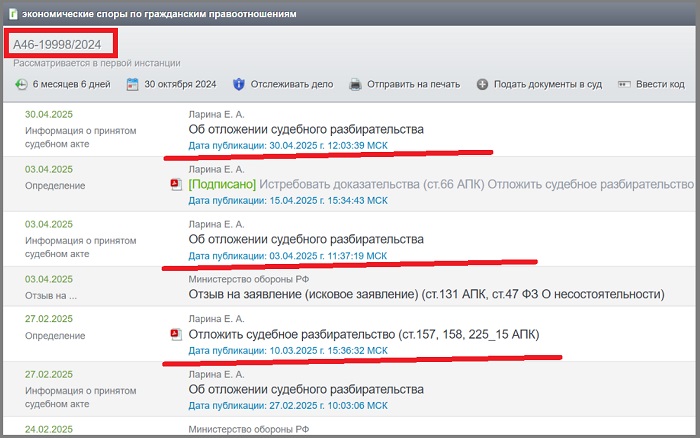Click the code icon beside Ввести код

[624, 84]
